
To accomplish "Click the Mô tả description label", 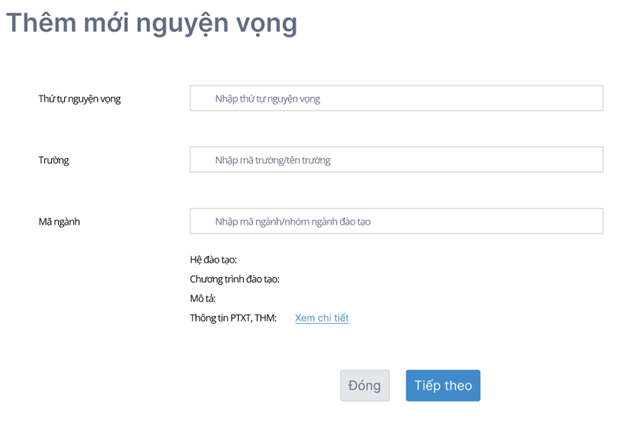I will [x=202, y=298].
